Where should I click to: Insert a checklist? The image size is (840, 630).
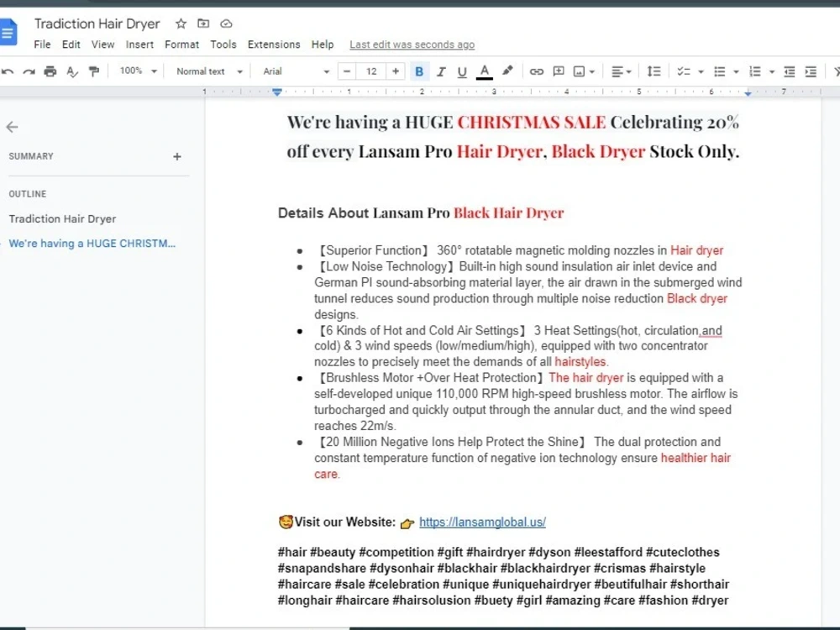tap(684, 71)
